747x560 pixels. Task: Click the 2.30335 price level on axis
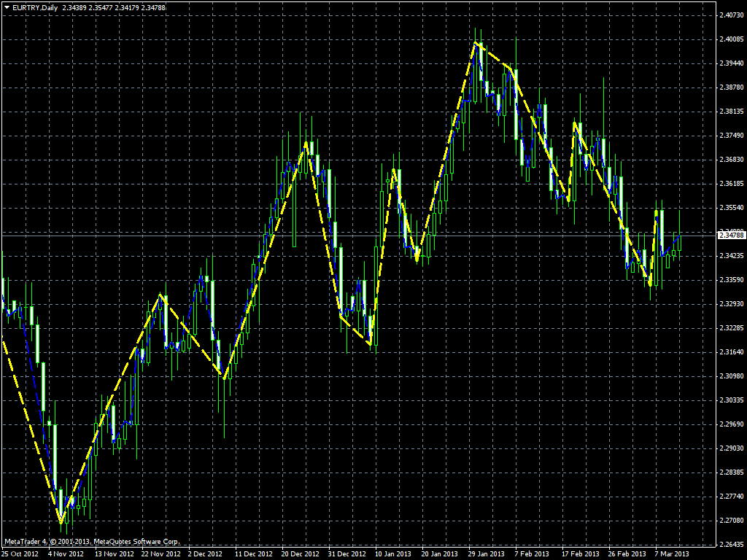click(x=731, y=400)
